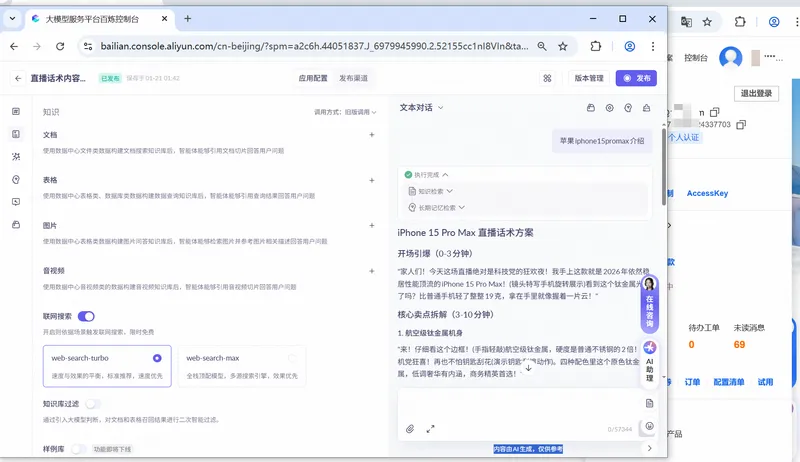Viewport: 800px width, 462px height.
Task: Expand the 长期记忆检索 step
Action: [x=437, y=208]
